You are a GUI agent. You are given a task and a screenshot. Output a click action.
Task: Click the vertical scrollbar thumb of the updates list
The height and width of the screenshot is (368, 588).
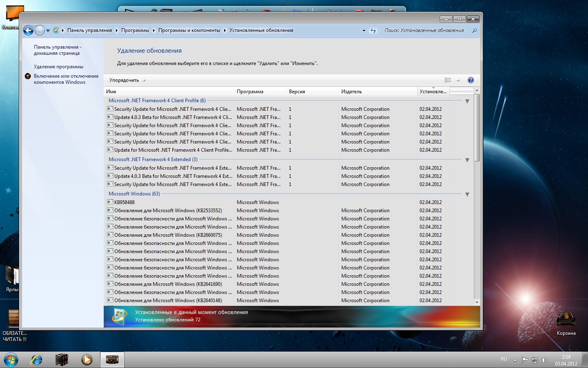477,128
